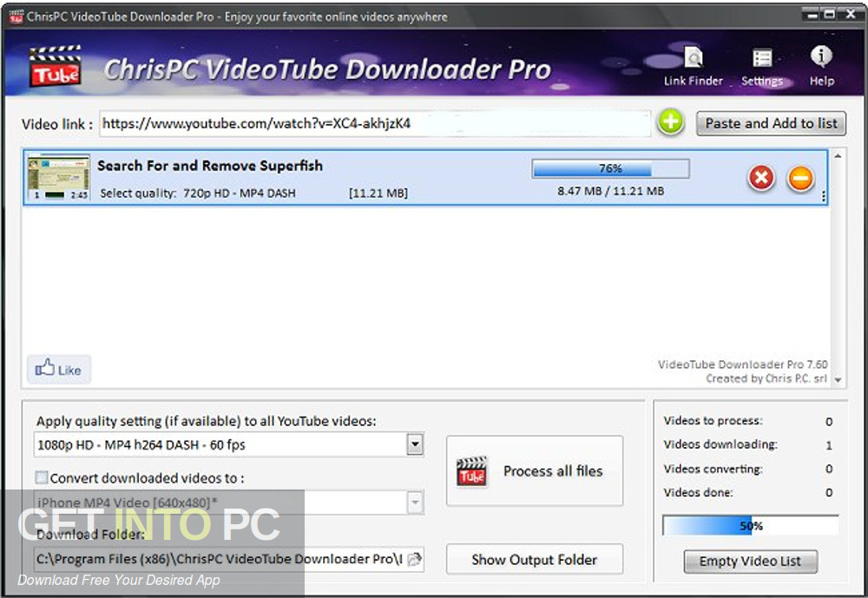Remove video with the orange minus icon

[x=800, y=178]
